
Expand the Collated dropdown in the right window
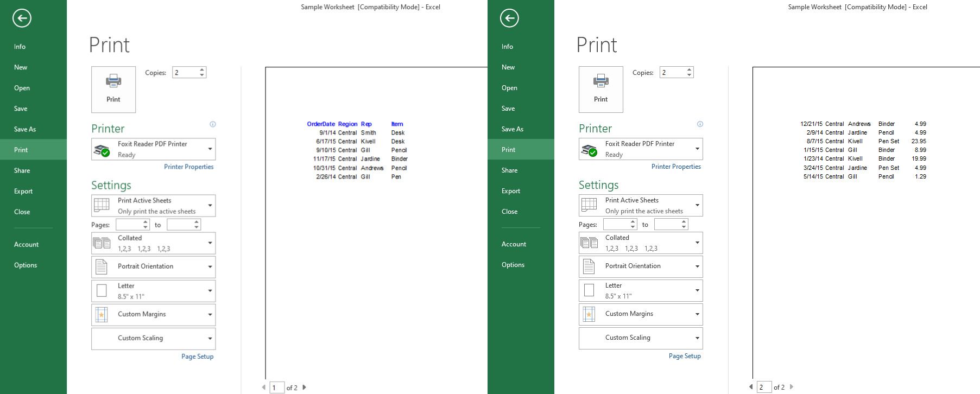click(x=641, y=243)
